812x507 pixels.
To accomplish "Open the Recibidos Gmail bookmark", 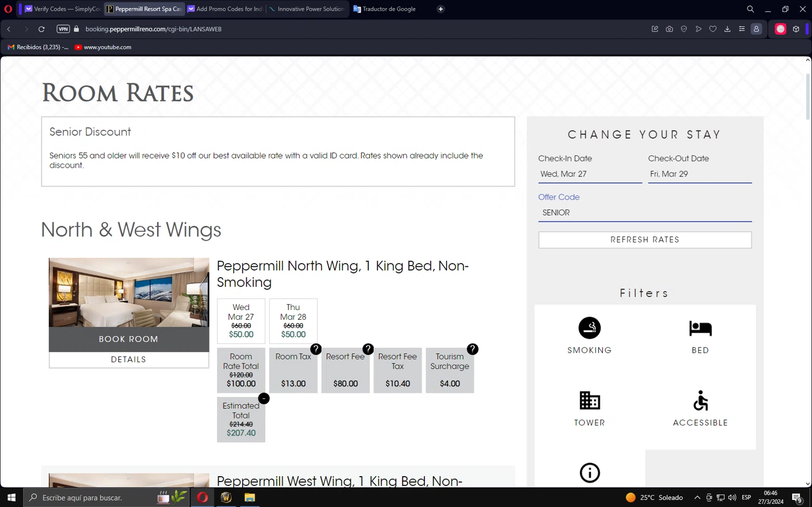I will [x=38, y=47].
